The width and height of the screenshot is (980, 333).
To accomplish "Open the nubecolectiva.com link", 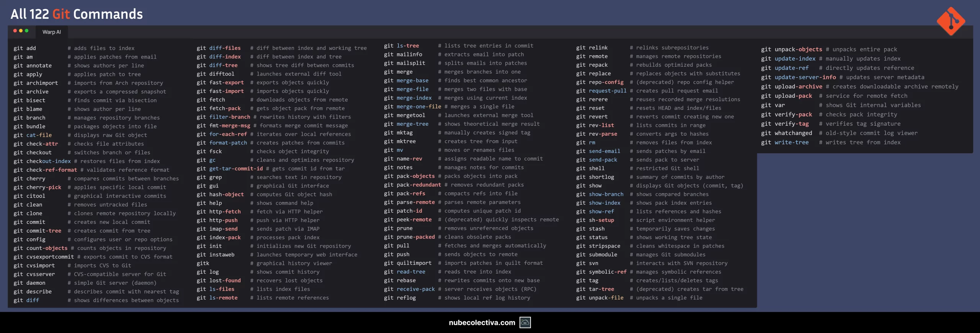I will (x=482, y=323).
